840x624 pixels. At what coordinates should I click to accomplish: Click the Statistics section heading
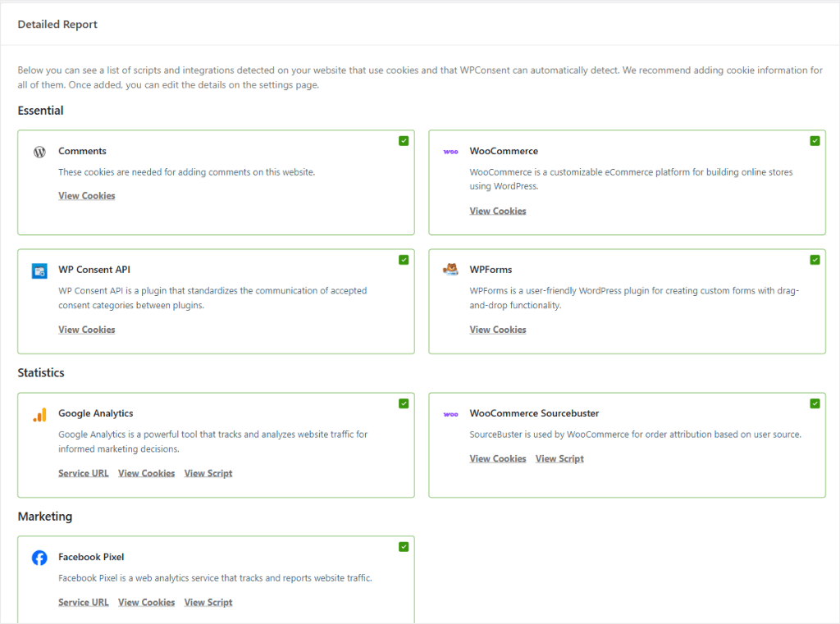coord(41,373)
